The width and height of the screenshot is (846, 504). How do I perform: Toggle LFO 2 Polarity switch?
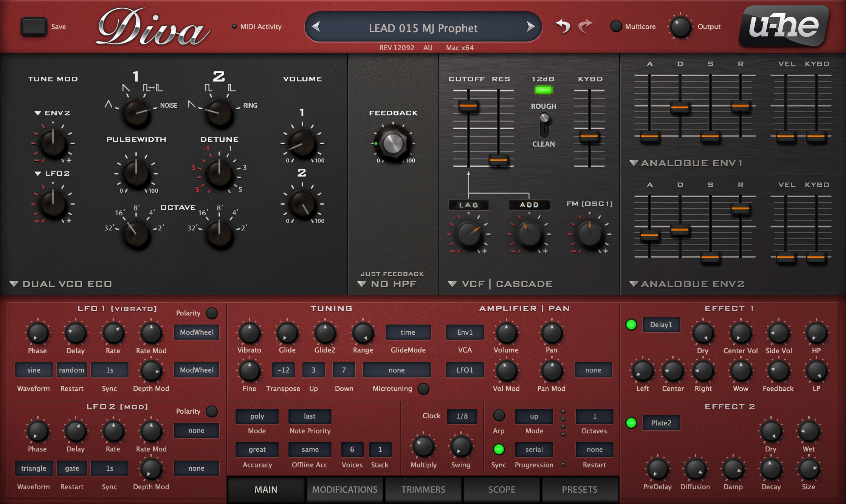(x=212, y=411)
